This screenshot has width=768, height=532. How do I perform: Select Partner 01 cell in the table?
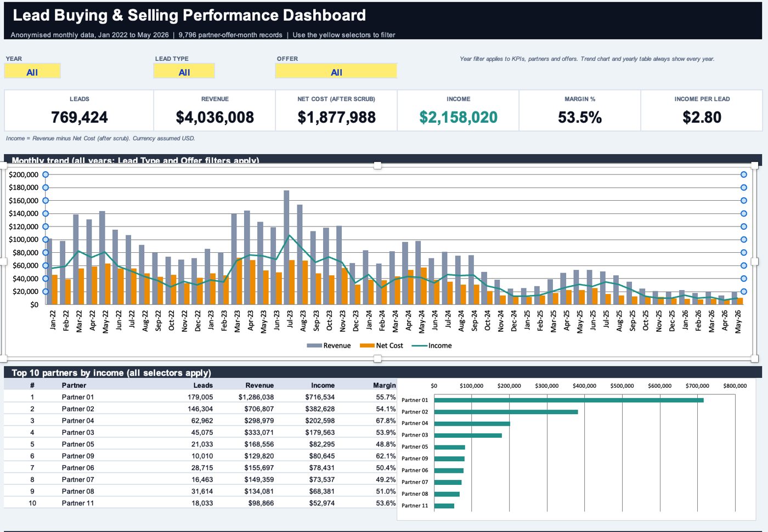tap(78, 397)
